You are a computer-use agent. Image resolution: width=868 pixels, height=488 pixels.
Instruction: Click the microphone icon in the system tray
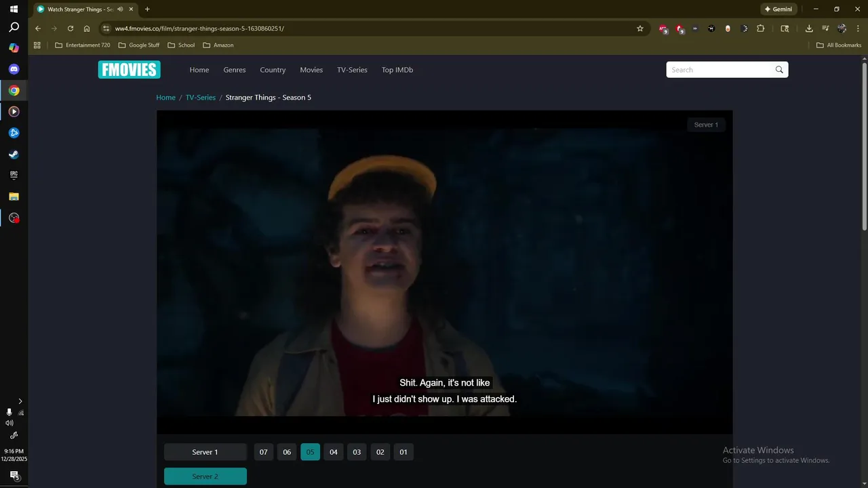9,412
